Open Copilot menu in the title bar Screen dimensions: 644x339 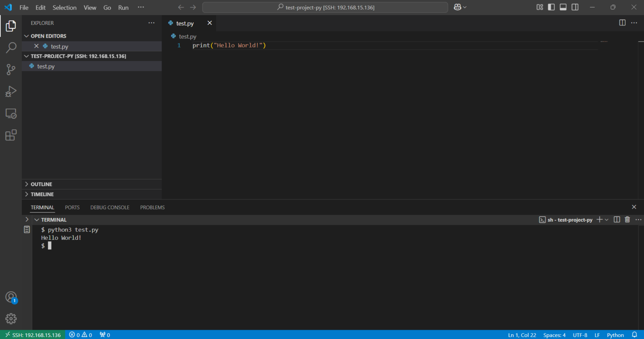tap(460, 7)
